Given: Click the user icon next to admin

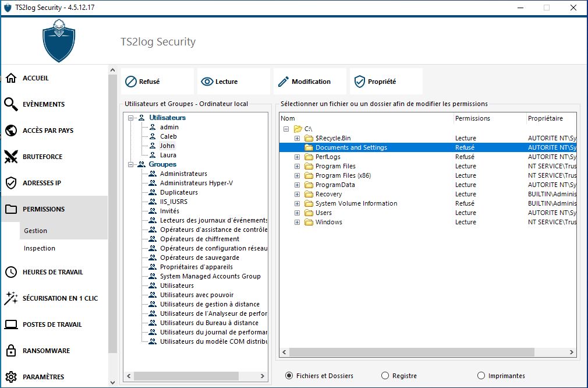Looking at the screenshot, I should (x=153, y=127).
